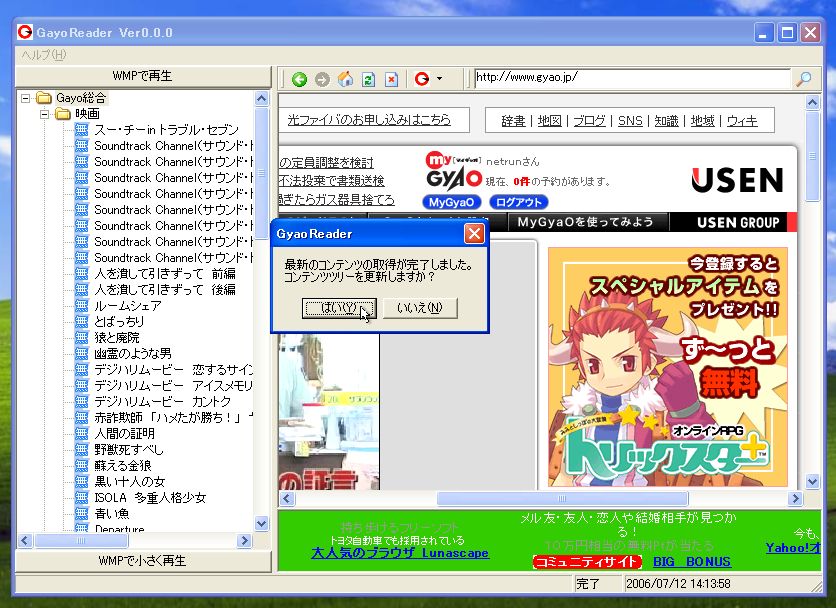Select 幽霊のような男 entry
The height and width of the screenshot is (608, 836).
pos(133,354)
